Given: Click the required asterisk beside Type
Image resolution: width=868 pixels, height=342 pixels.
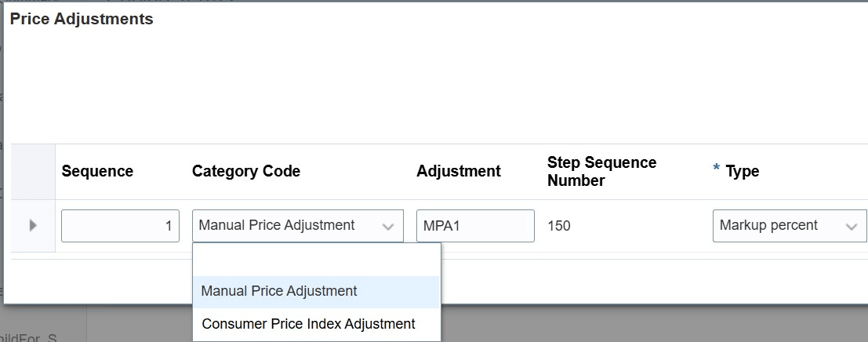Looking at the screenshot, I should [717, 170].
